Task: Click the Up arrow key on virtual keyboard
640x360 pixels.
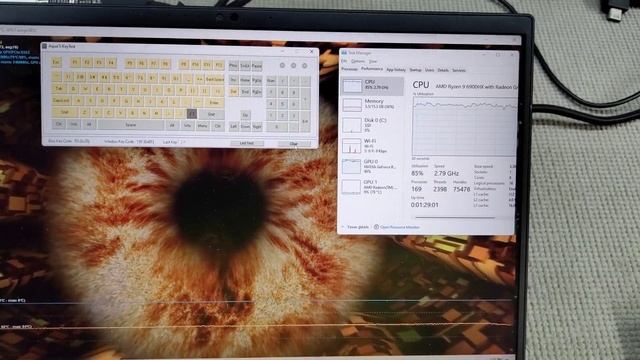Action: 245,115
